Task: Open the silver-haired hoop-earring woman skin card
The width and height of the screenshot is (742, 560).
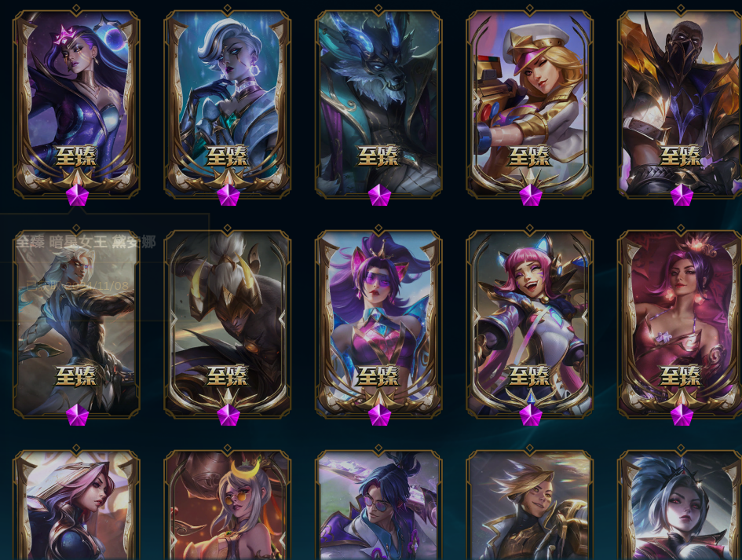Action: 227,103
